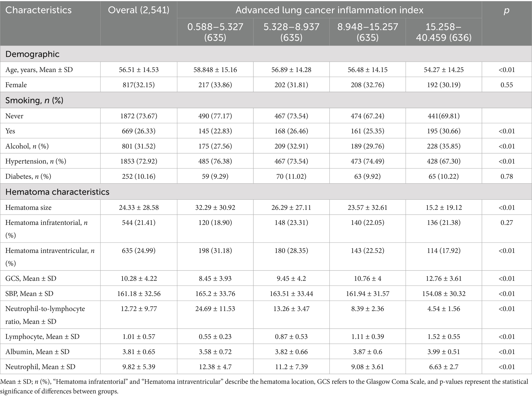
Task: Click the Characteristics column header
Action: point(39,10)
